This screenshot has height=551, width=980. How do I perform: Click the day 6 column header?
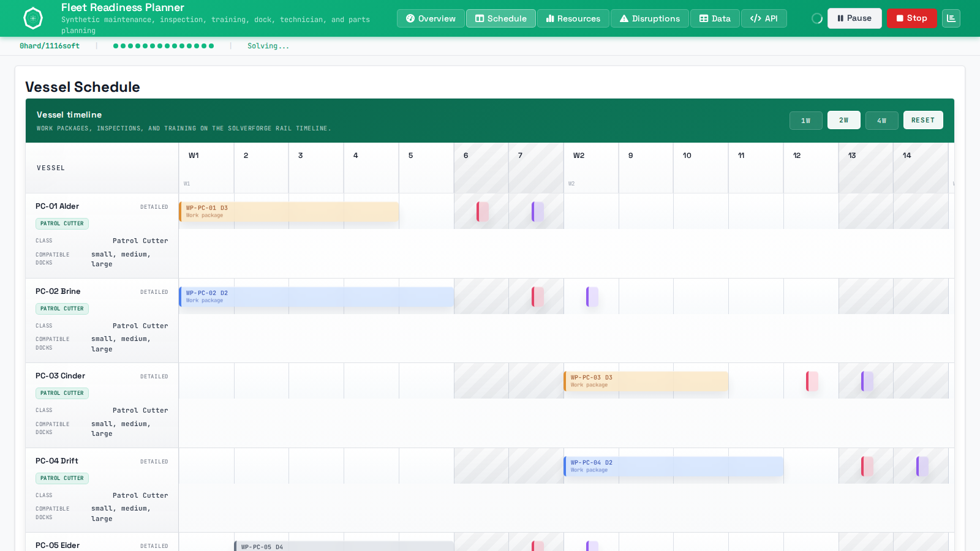click(x=481, y=168)
